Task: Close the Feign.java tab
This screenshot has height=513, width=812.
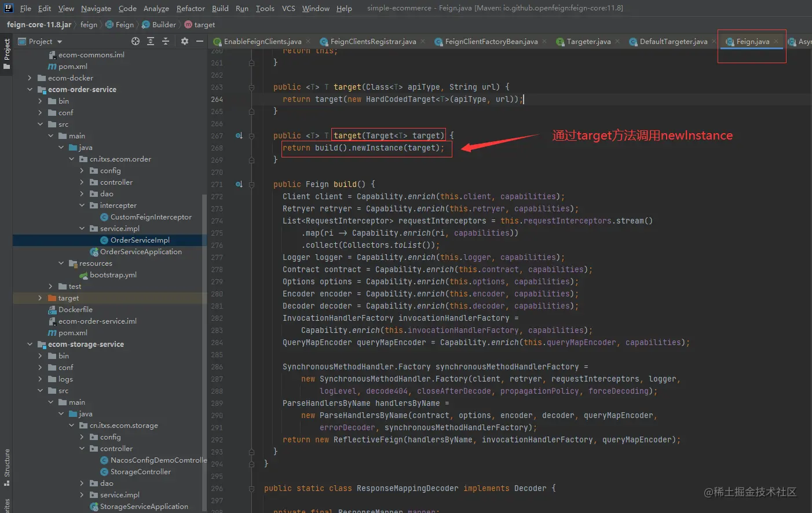Action: pyautogui.click(x=776, y=42)
